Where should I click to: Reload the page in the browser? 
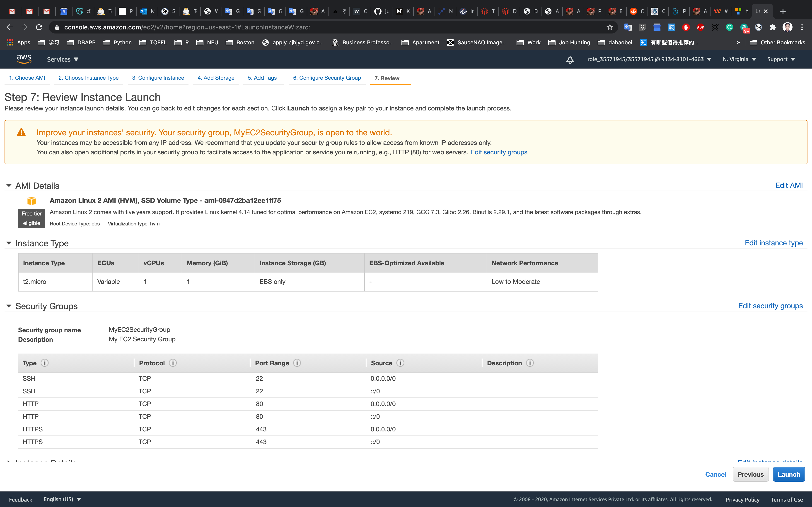pyautogui.click(x=39, y=27)
